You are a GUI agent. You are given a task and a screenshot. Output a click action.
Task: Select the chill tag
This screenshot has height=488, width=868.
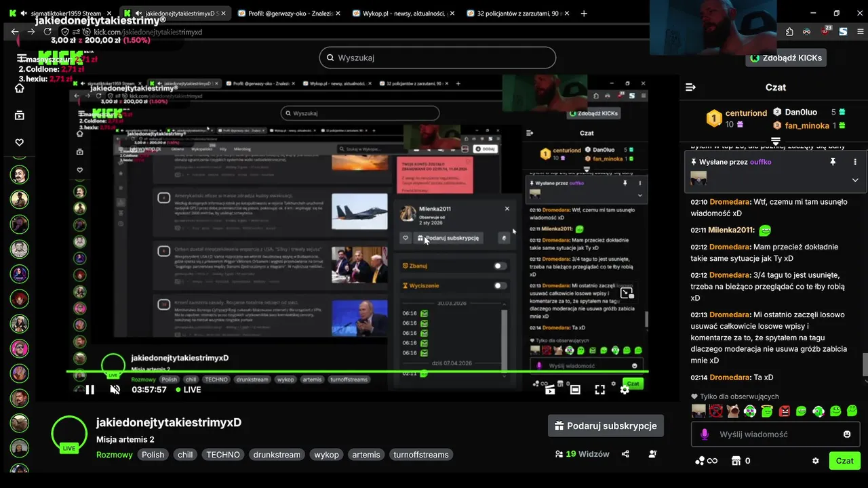coord(185,455)
